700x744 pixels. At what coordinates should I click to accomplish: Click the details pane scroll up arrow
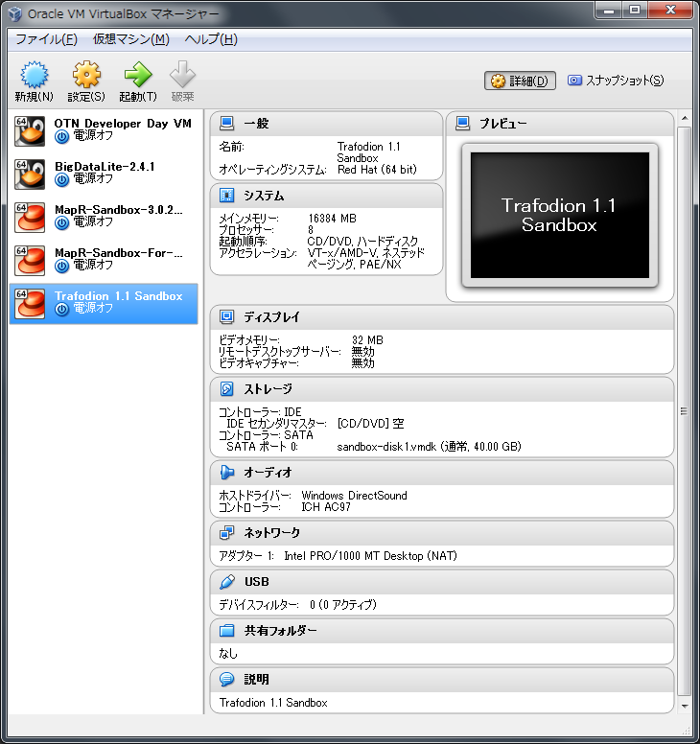click(x=685, y=118)
